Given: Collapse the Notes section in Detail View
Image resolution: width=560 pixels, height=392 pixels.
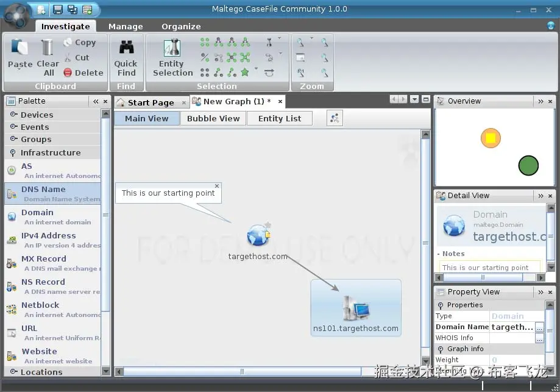Looking at the screenshot, I should click(439, 254).
